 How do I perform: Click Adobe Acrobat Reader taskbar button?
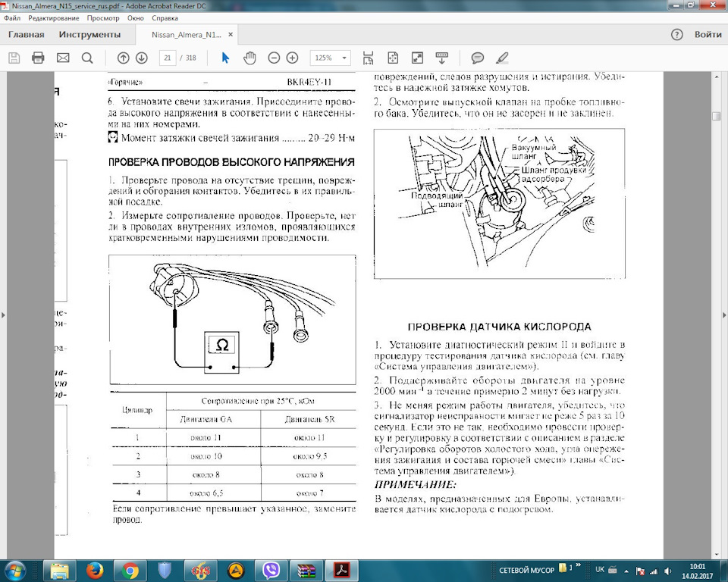342,571
